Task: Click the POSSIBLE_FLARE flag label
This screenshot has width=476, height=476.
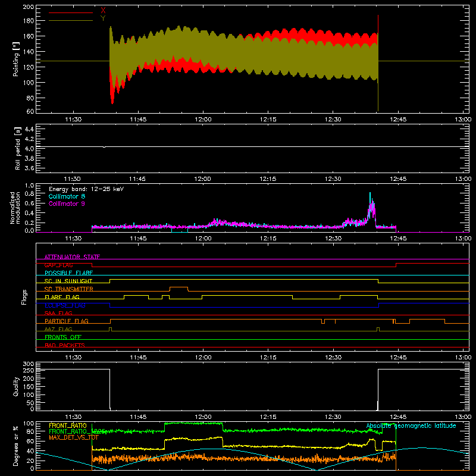Action: (x=68, y=273)
